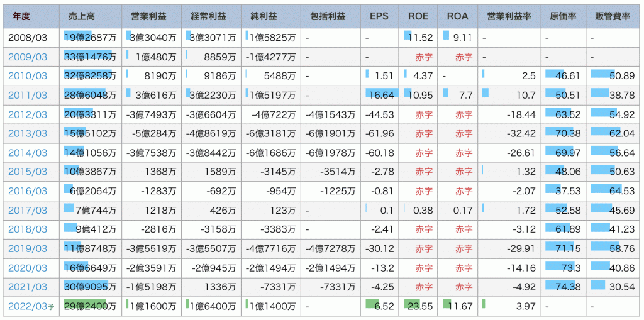Click the 営業利益 column header
Screen dimensions: 644x320
point(151,16)
